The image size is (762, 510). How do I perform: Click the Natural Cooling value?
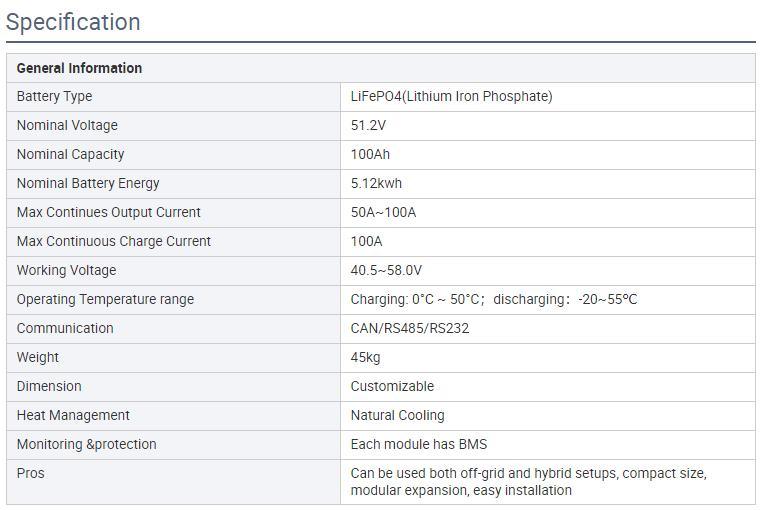397,416
